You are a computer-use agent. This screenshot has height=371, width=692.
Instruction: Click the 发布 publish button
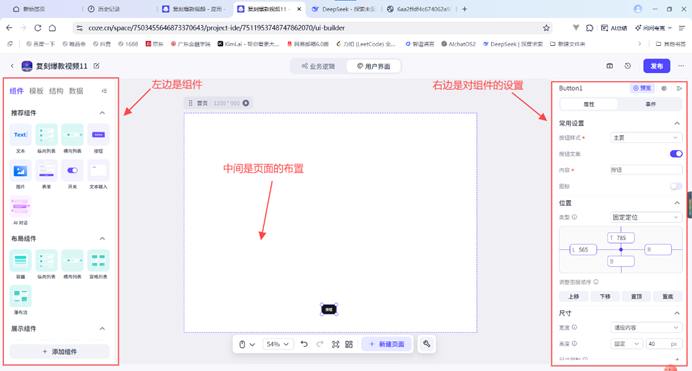[x=657, y=66]
